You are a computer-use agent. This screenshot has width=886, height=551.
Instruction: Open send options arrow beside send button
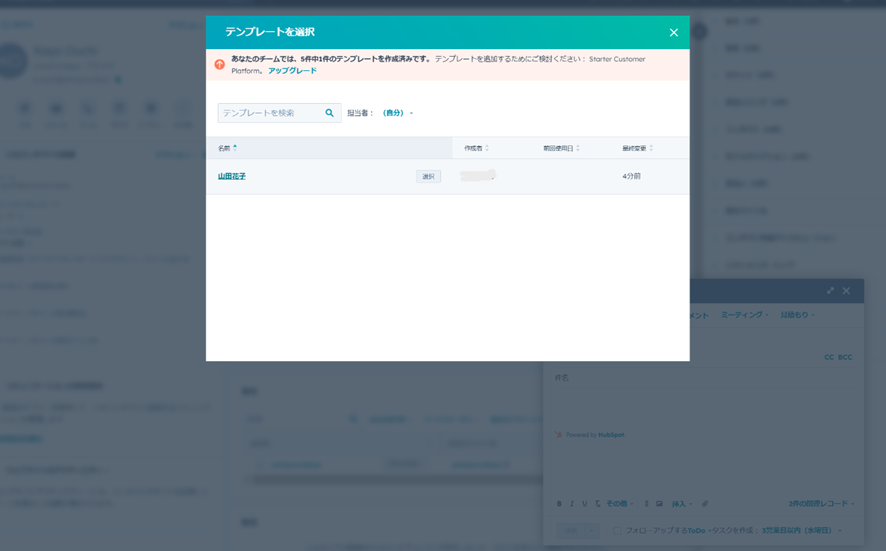coord(592,531)
